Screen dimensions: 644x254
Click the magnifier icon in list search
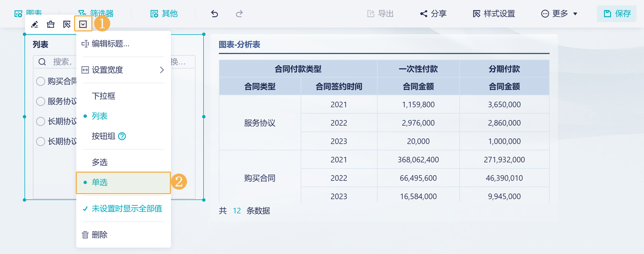(42, 62)
